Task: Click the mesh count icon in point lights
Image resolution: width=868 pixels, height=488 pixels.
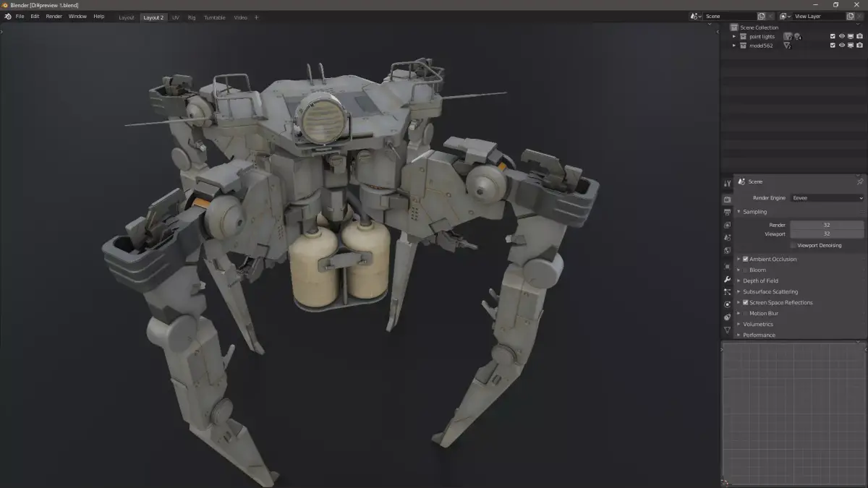Action: pyautogui.click(x=787, y=37)
